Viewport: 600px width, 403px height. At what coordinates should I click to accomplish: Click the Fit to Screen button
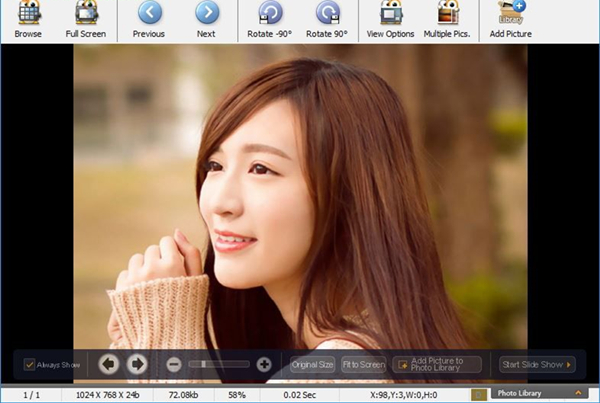[363, 364]
